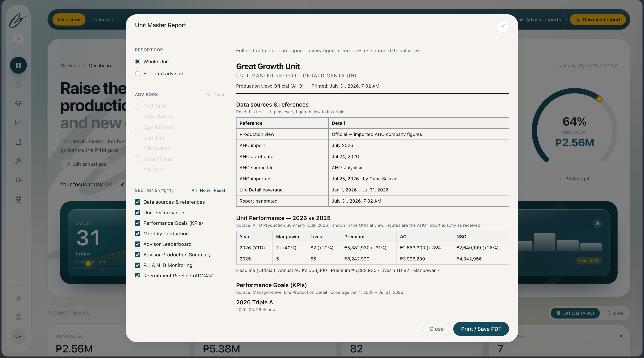Click the pencil icon on Edit annual goal
The image size is (644, 358).
pos(67,164)
